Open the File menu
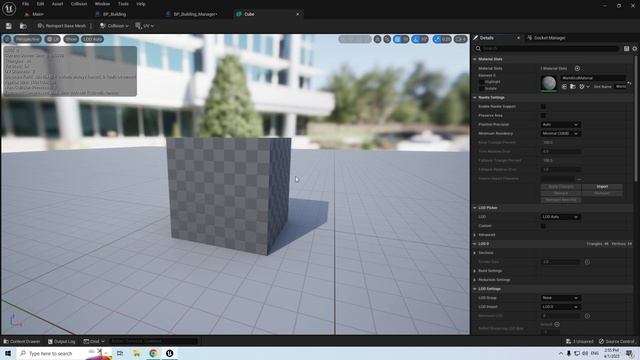This screenshot has height=360, width=640. point(25,4)
